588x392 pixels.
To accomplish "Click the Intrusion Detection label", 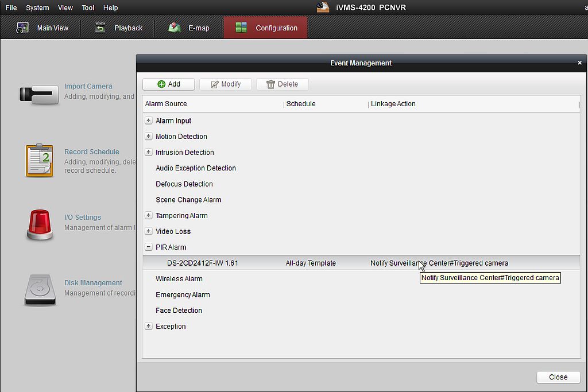I will click(x=184, y=152).
